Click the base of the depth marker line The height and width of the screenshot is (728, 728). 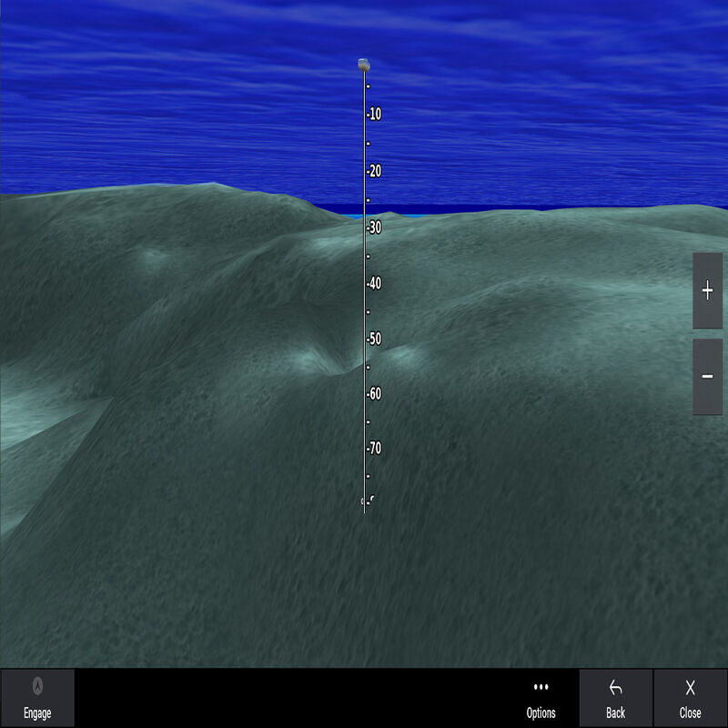pyautogui.click(x=365, y=510)
